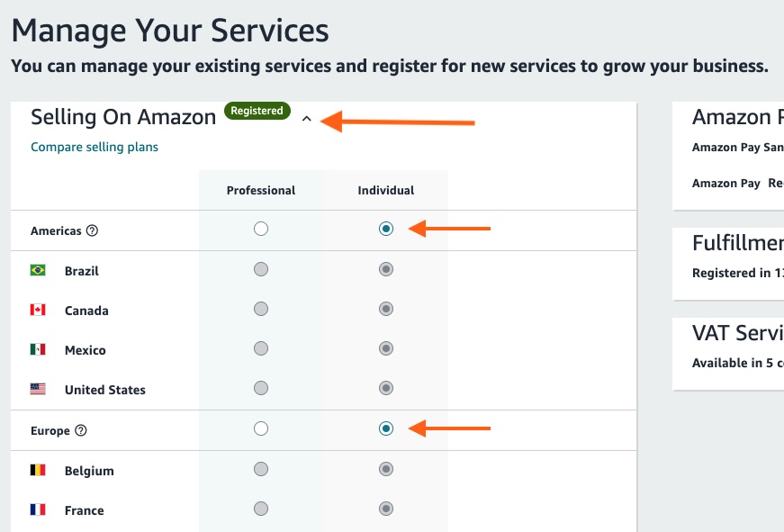This screenshot has width=784, height=532.
Task: Select Professional radio for Brazil
Action: (x=261, y=269)
